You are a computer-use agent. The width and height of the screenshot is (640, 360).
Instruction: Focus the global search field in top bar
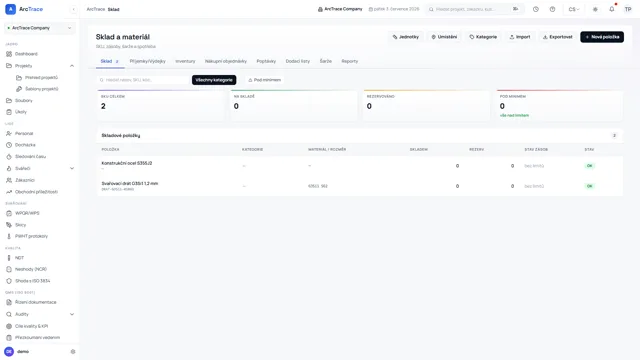click(x=475, y=9)
